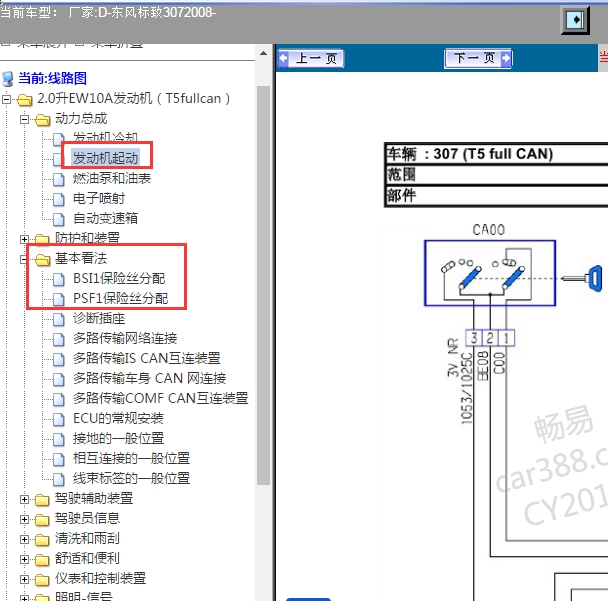
Task: Select the 清洗和雨刮 folder label
Action: pos(87,539)
